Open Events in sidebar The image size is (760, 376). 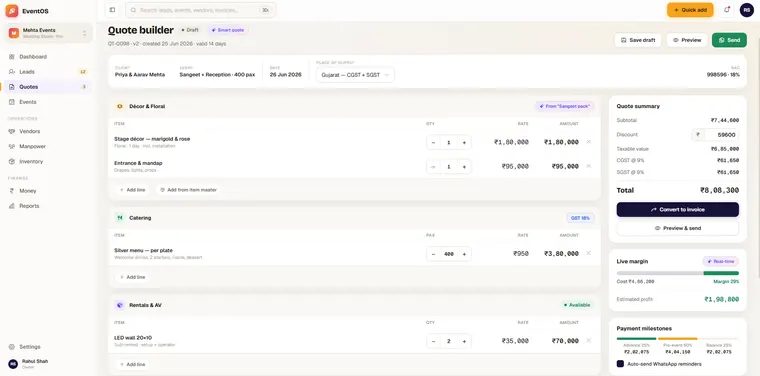click(x=49, y=102)
